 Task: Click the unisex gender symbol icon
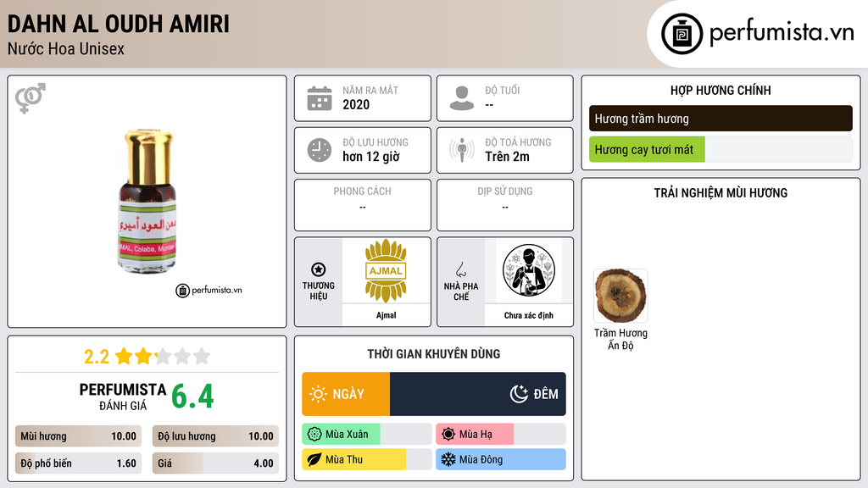click(x=31, y=98)
